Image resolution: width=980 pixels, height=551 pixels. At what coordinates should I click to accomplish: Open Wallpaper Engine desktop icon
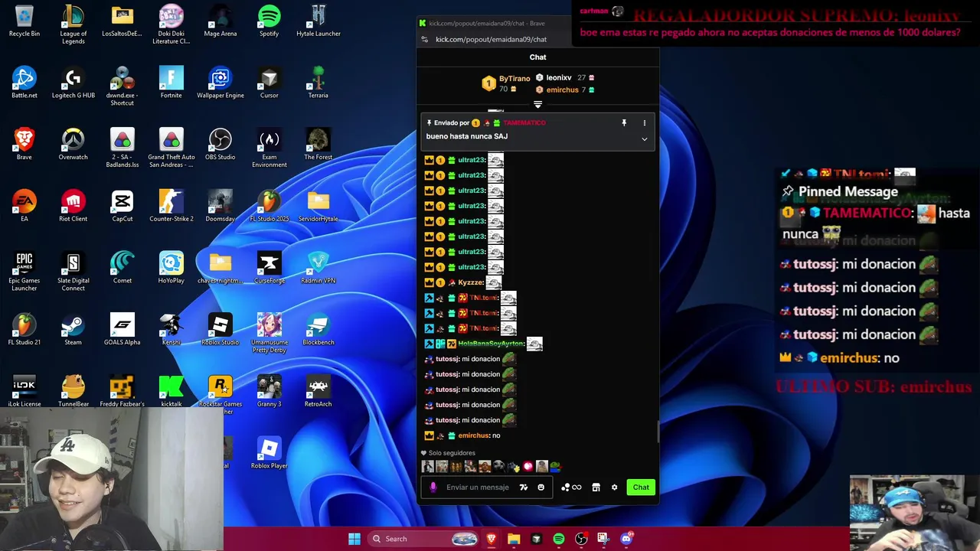pos(220,83)
